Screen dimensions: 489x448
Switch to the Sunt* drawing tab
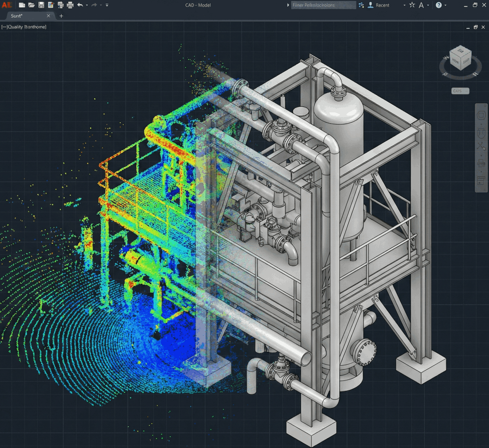click(x=17, y=16)
